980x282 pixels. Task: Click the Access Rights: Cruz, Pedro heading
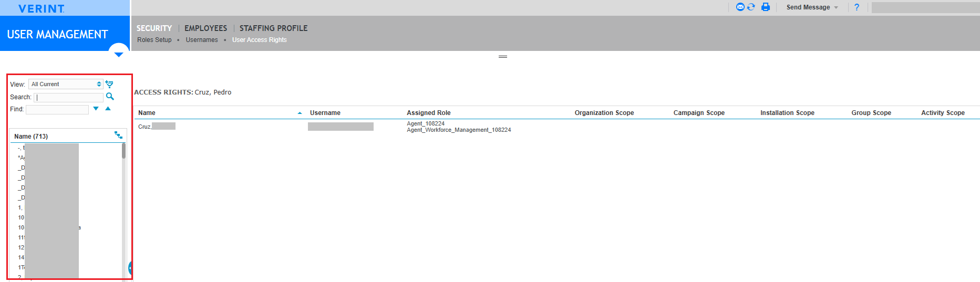click(182, 92)
